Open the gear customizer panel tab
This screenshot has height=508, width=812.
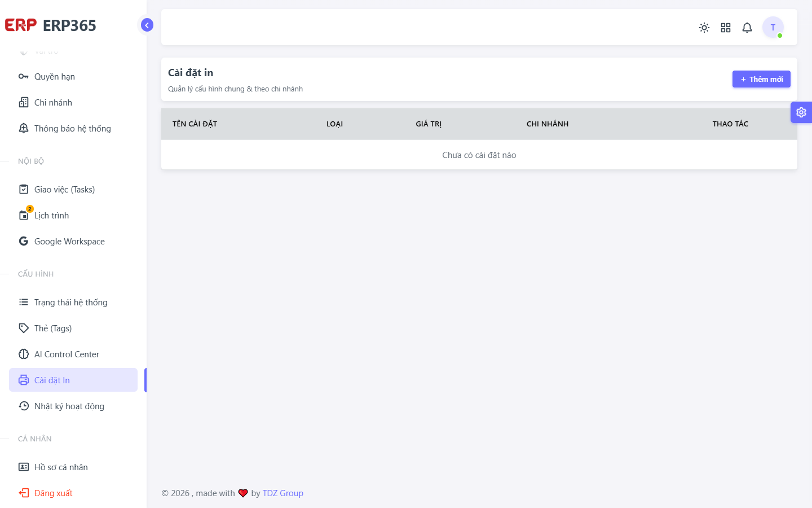(801, 112)
